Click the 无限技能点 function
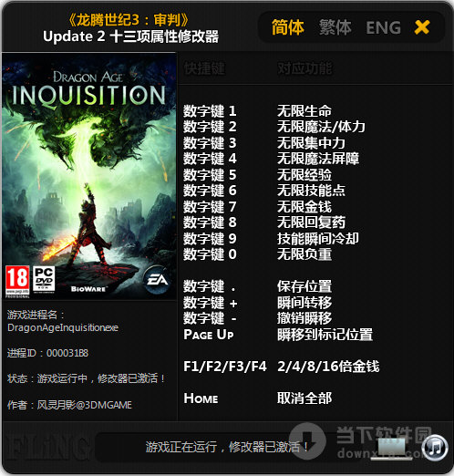 311,191
